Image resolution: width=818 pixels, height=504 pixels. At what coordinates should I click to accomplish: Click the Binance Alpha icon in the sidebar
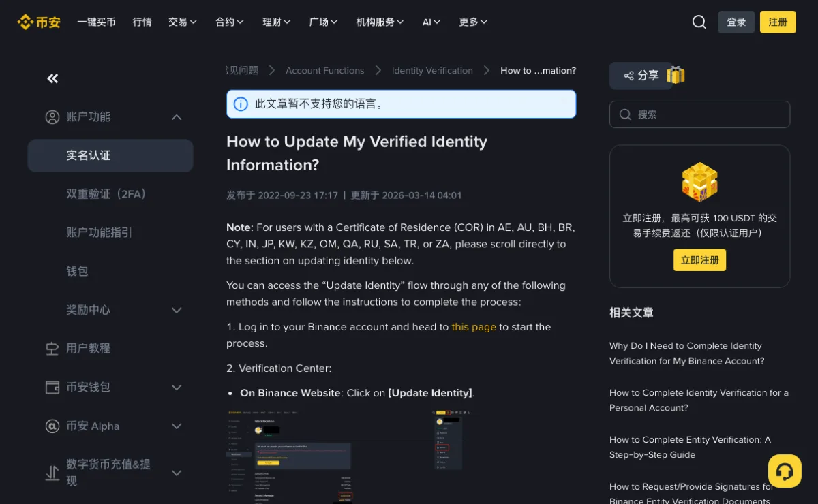[x=52, y=426]
